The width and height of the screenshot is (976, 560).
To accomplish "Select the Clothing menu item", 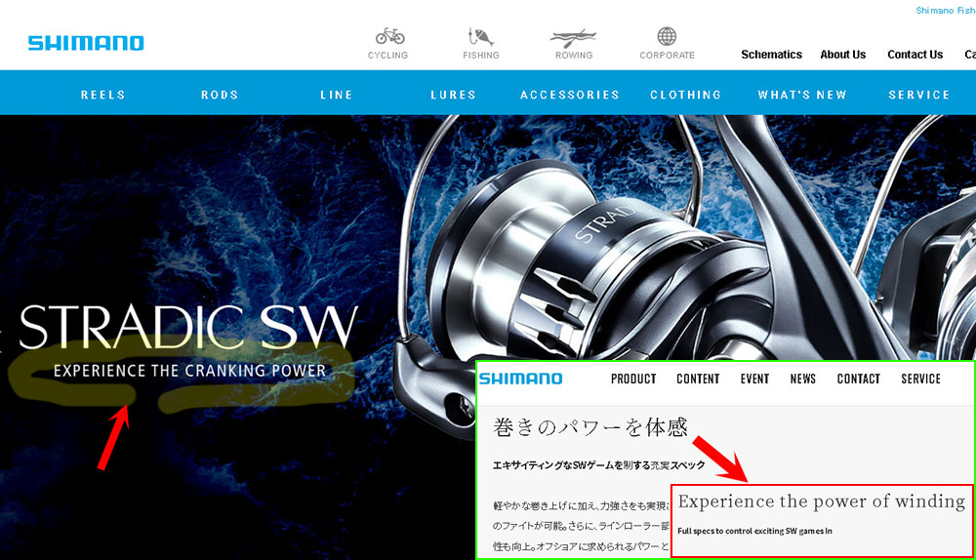I will point(686,95).
